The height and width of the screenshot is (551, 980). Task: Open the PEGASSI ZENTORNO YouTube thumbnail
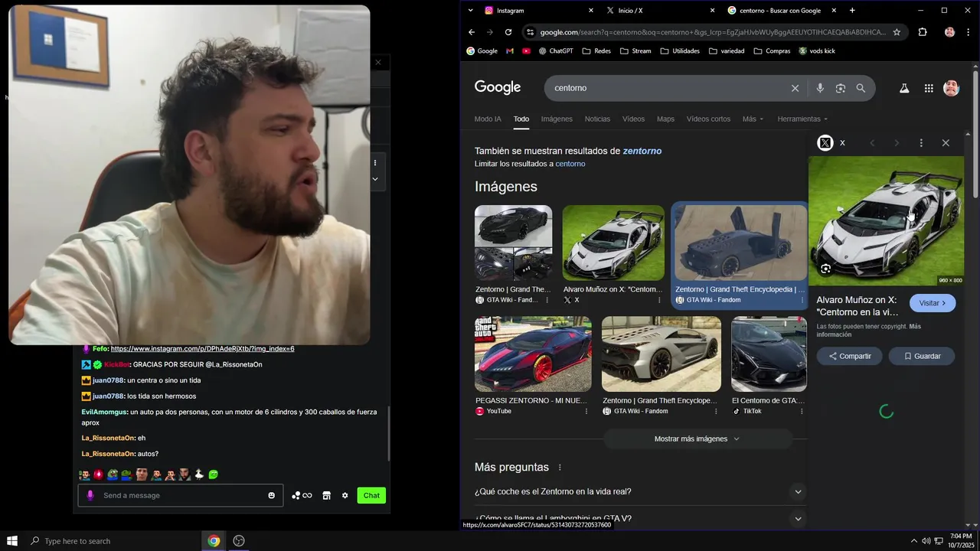click(533, 354)
